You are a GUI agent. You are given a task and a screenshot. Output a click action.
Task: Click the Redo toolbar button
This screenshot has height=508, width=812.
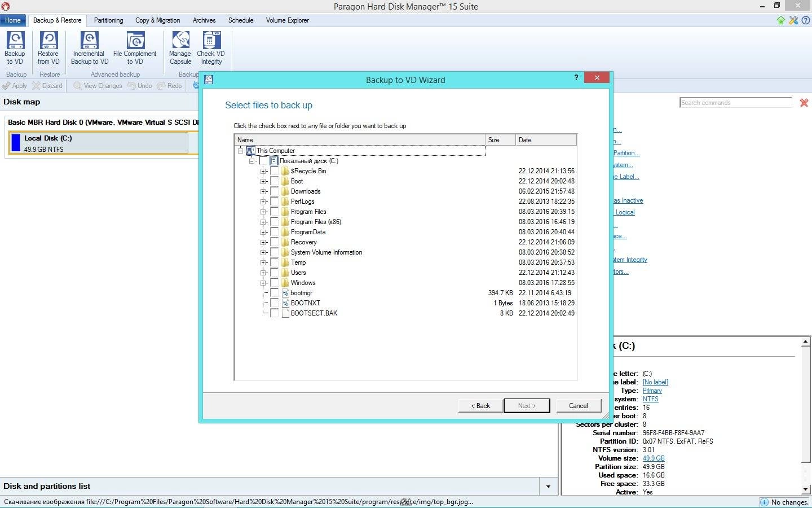tap(169, 86)
